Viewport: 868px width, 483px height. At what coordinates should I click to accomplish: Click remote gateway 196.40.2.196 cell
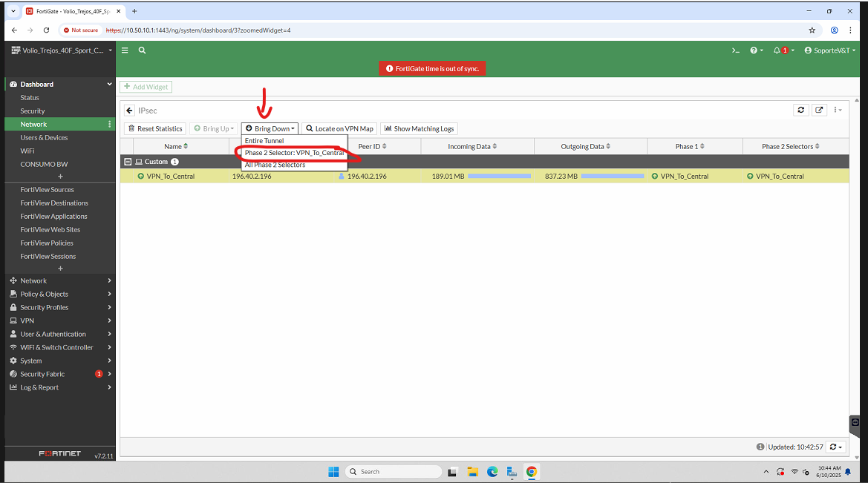coord(252,177)
